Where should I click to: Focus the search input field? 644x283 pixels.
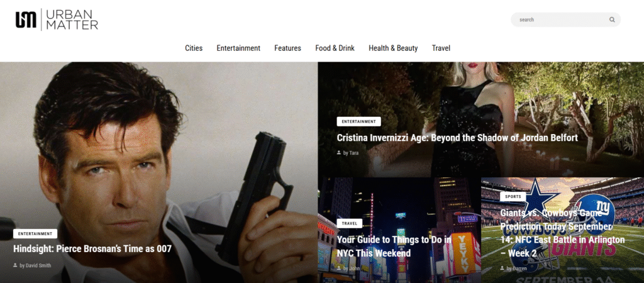coord(565,19)
